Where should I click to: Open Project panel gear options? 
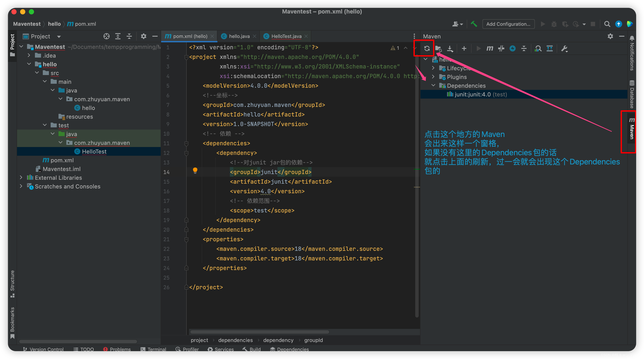tap(143, 36)
